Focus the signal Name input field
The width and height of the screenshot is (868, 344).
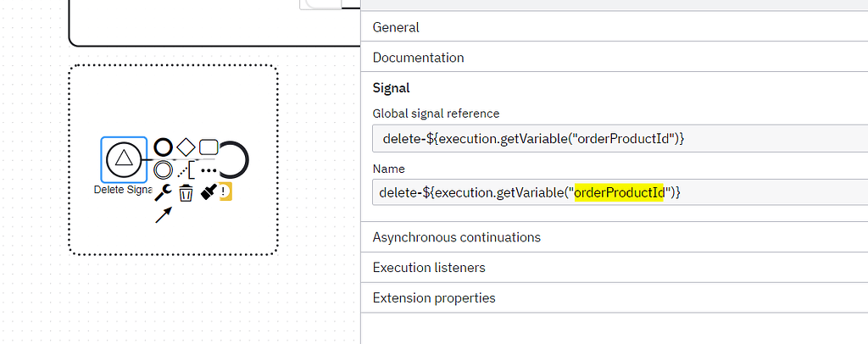pyautogui.click(x=619, y=193)
